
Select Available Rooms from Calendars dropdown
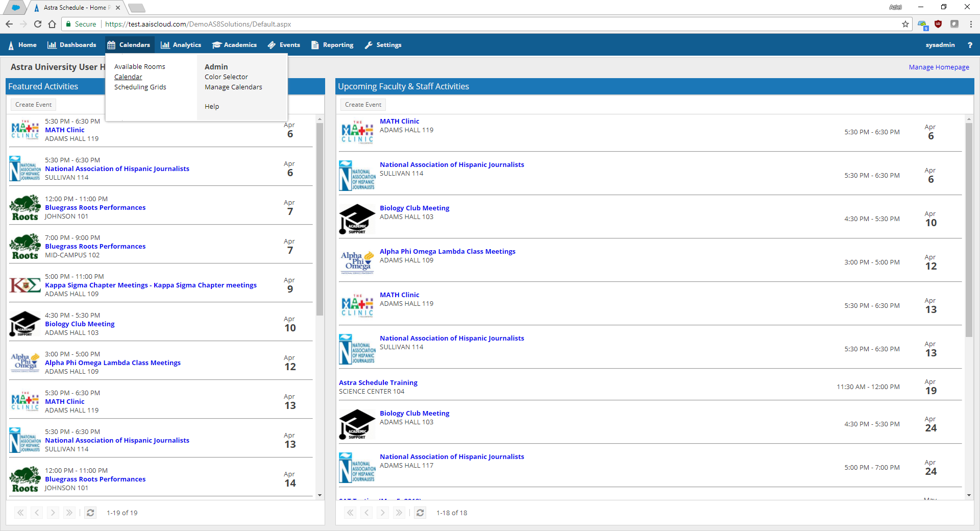[140, 67]
